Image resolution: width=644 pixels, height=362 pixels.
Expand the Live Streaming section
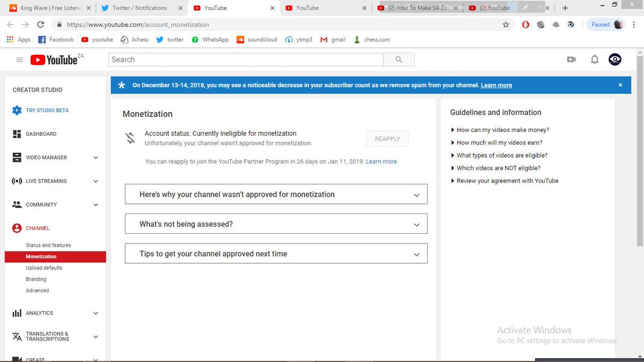click(x=96, y=181)
